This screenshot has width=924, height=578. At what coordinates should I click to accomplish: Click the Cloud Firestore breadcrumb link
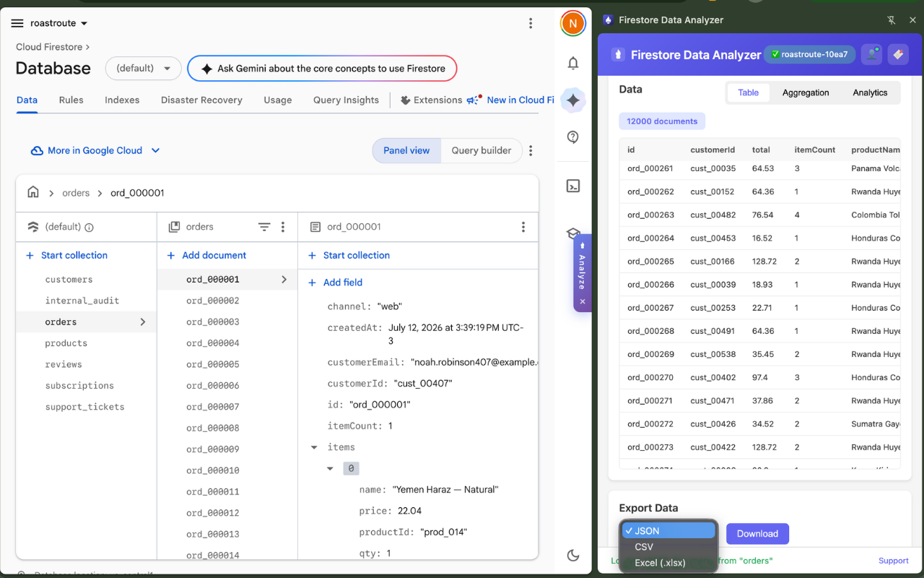pyautogui.click(x=49, y=47)
